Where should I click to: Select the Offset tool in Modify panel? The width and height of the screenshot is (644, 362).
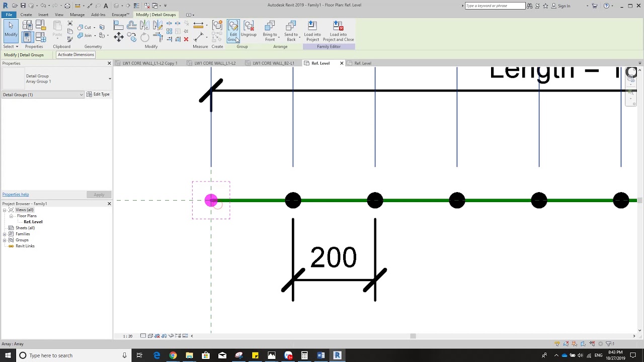click(x=132, y=26)
